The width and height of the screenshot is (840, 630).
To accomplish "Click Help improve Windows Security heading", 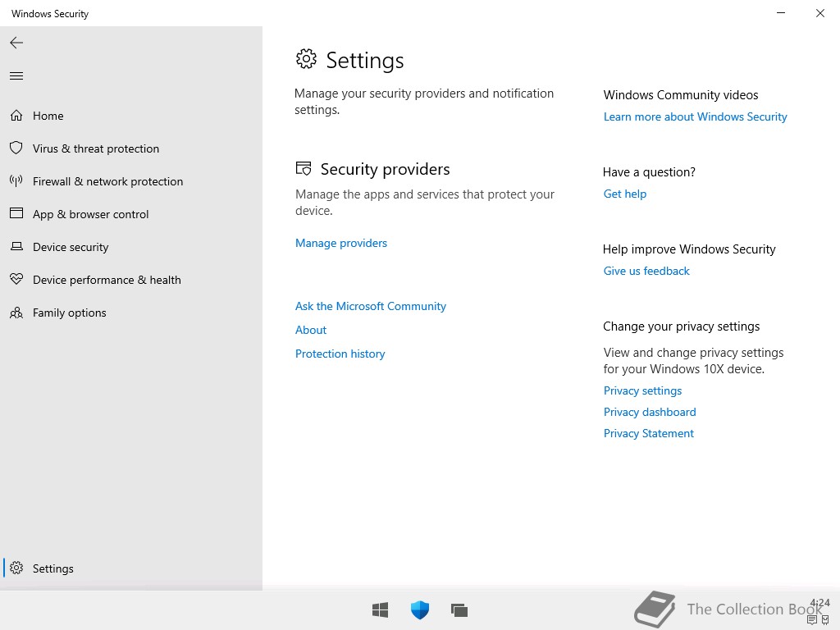I will coord(689,249).
